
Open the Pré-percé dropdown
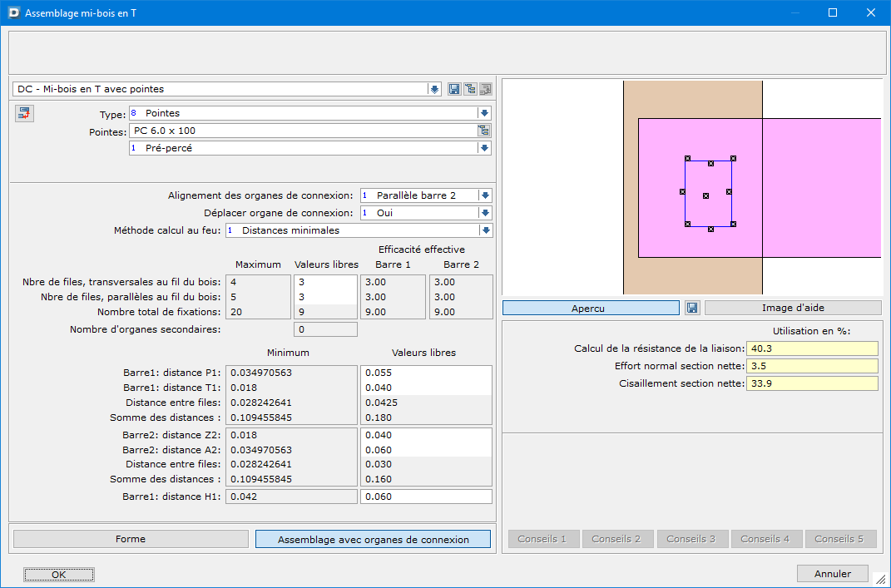click(x=484, y=148)
